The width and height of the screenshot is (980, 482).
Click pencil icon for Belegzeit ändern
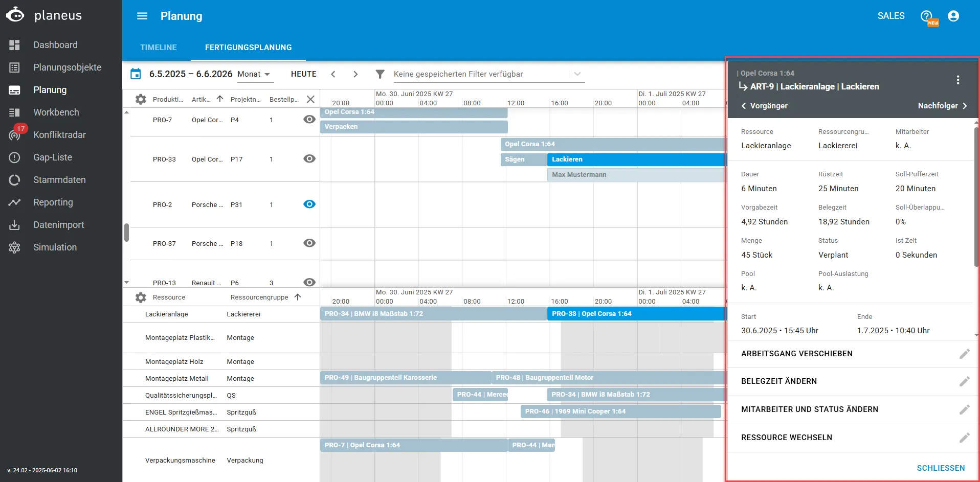tap(964, 381)
